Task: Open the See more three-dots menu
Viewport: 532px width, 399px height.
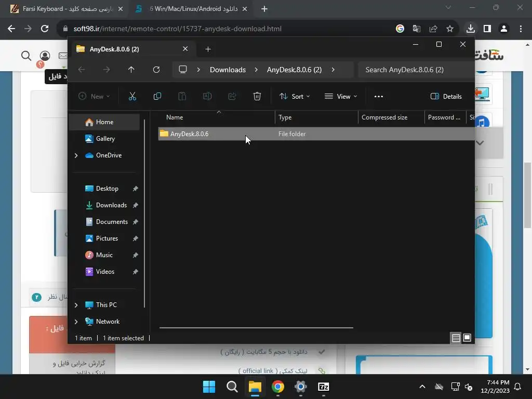Action: 379,96
